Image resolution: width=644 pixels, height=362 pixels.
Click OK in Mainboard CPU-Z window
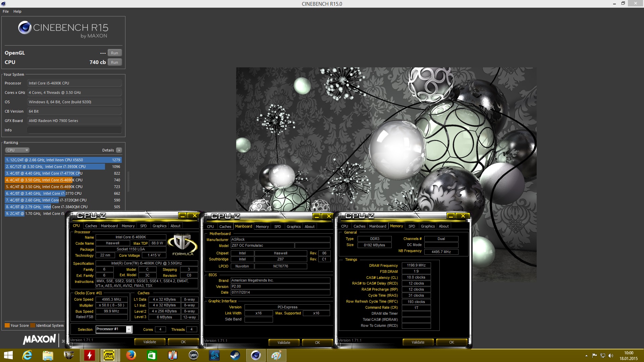317,343
